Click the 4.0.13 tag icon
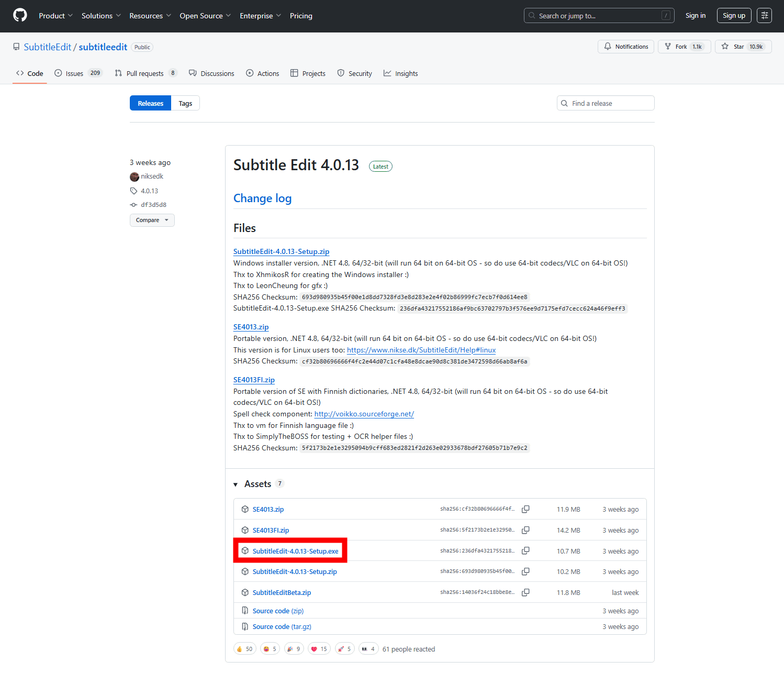Viewport: 784px width, 673px height. [x=134, y=191]
